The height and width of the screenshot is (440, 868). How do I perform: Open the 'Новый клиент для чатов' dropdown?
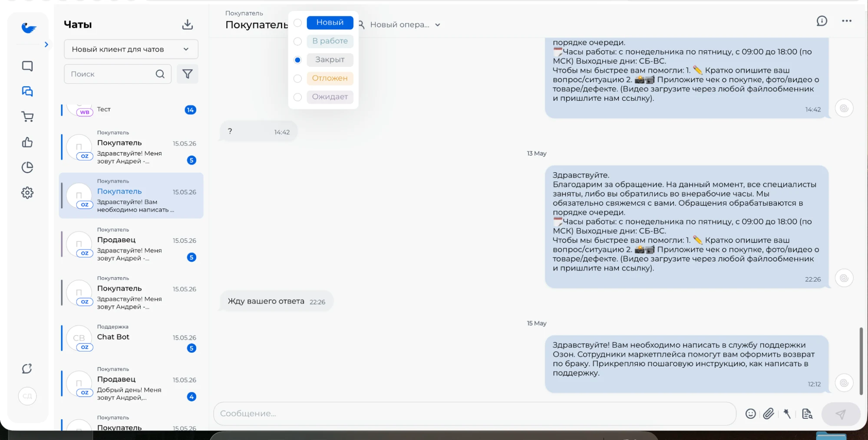pos(131,49)
